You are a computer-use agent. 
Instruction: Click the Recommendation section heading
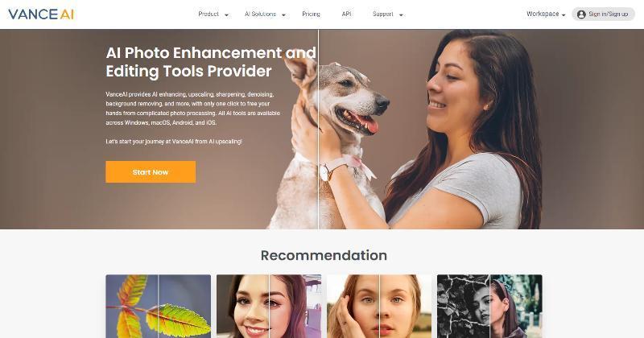[324, 255]
